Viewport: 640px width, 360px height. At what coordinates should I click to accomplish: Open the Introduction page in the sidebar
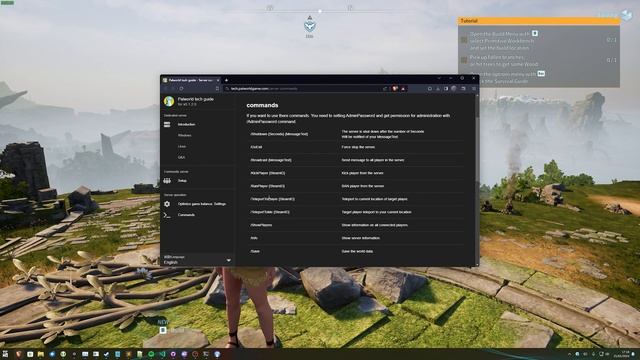pyautogui.click(x=186, y=124)
